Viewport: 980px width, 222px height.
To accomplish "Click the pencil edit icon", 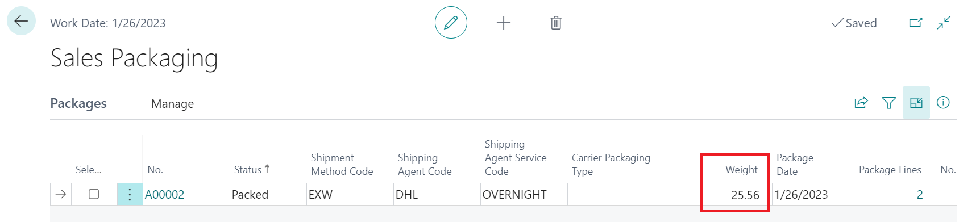I will point(451,23).
